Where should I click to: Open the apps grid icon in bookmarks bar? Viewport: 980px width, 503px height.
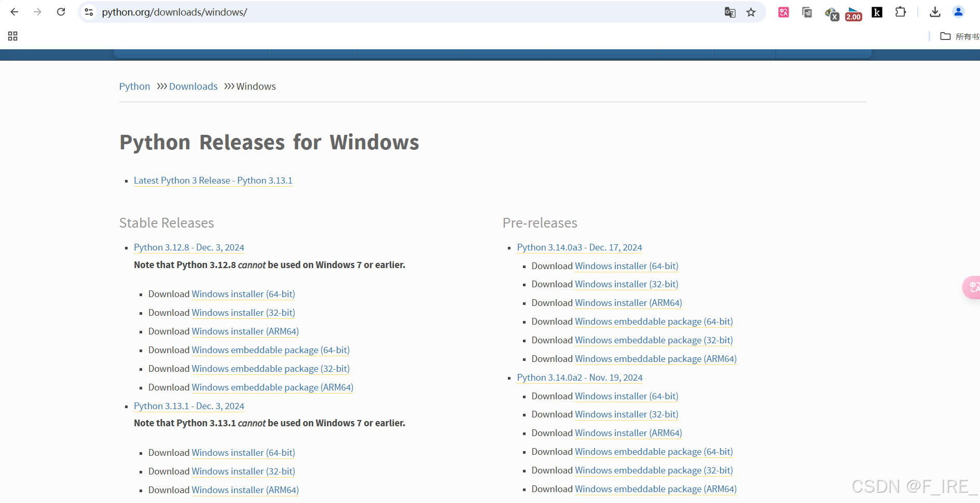pos(13,36)
